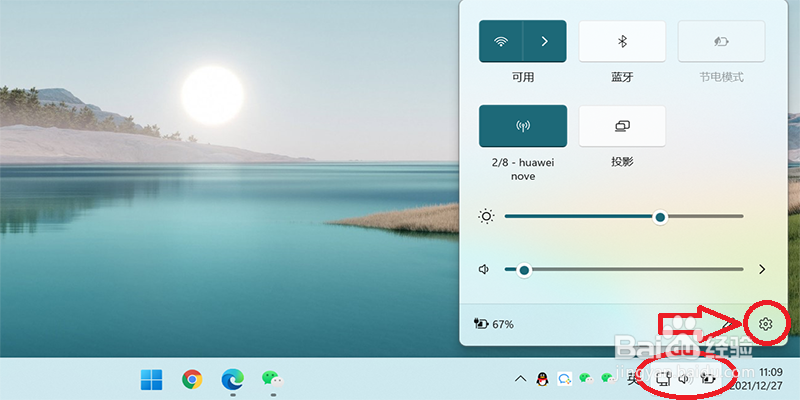Screen dimensions: 800x400
Task: Click the speaker icon beside the volume slider
Action: coord(484,269)
